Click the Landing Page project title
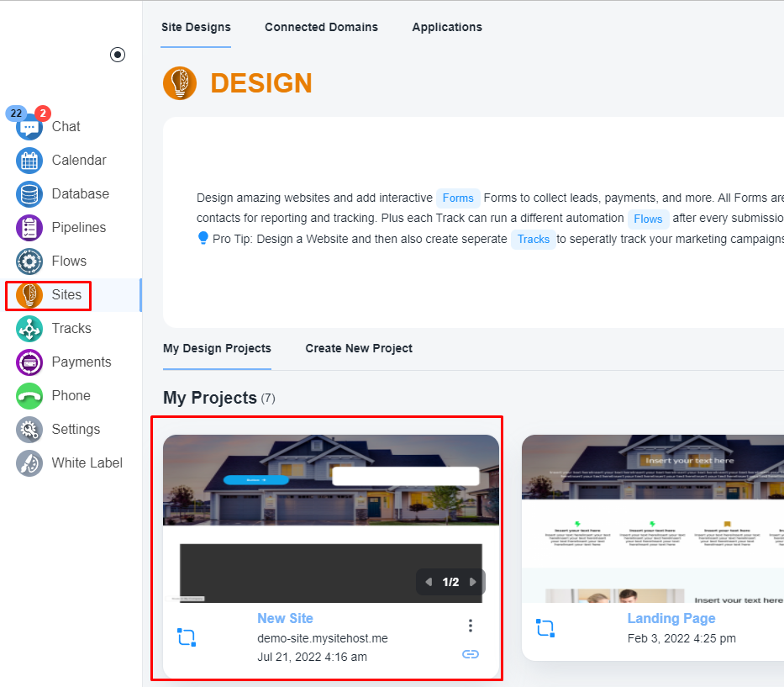 pyautogui.click(x=671, y=618)
